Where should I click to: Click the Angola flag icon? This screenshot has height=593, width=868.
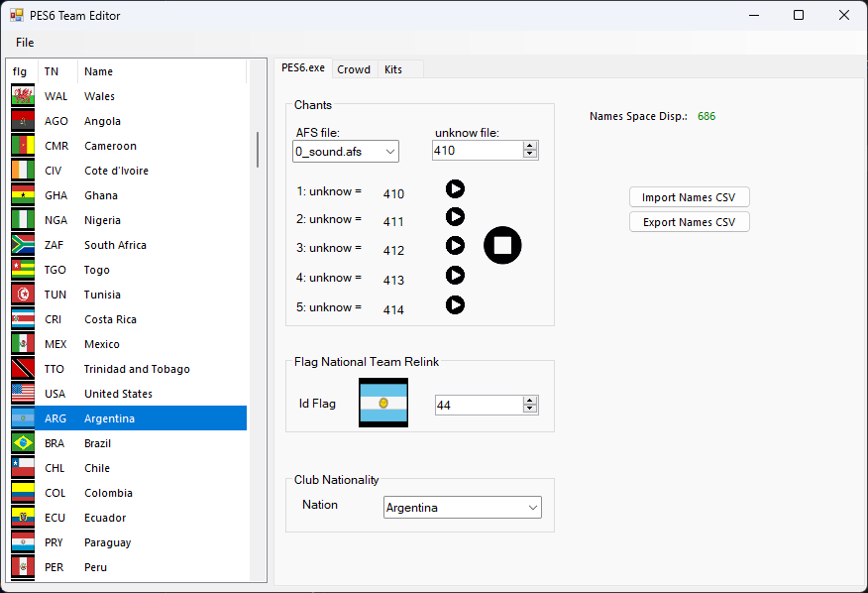point(23,121)
